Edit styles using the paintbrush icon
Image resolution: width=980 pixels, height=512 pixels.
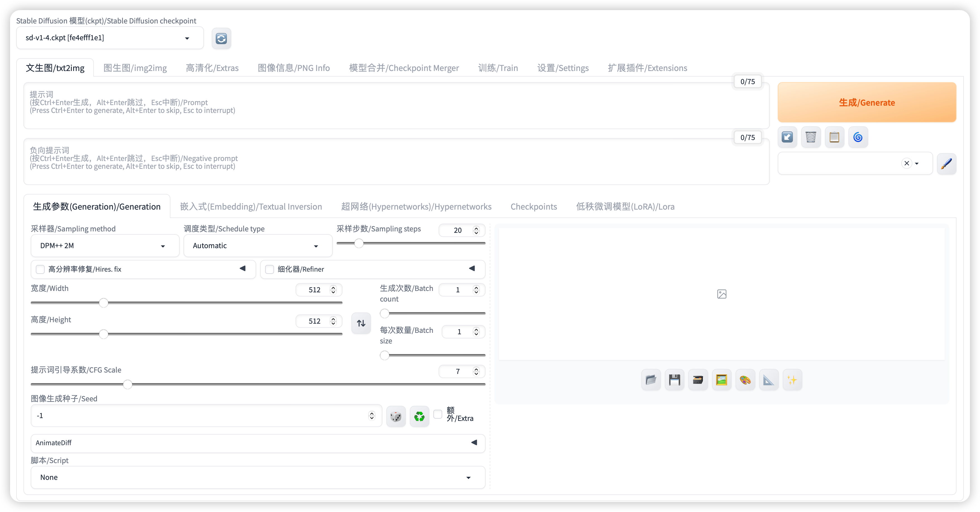point(947,164)
